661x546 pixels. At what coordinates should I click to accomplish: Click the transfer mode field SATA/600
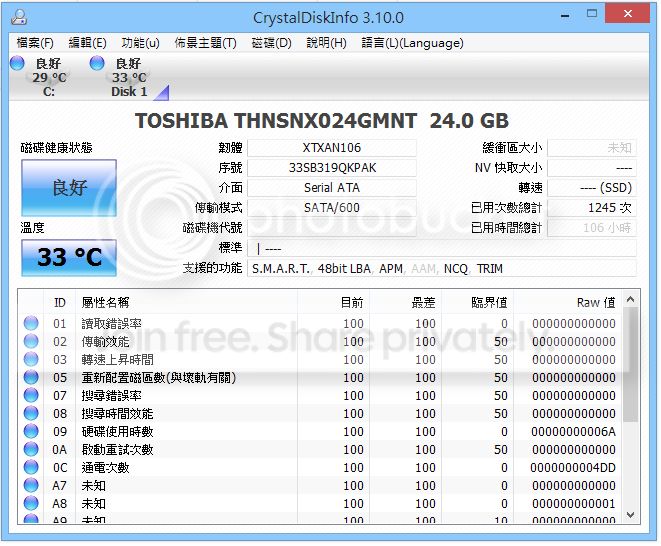pos(332,207)
